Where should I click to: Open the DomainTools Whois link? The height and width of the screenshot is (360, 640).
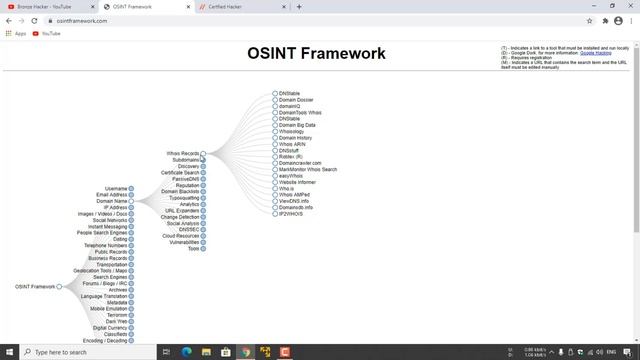point(300,113)
